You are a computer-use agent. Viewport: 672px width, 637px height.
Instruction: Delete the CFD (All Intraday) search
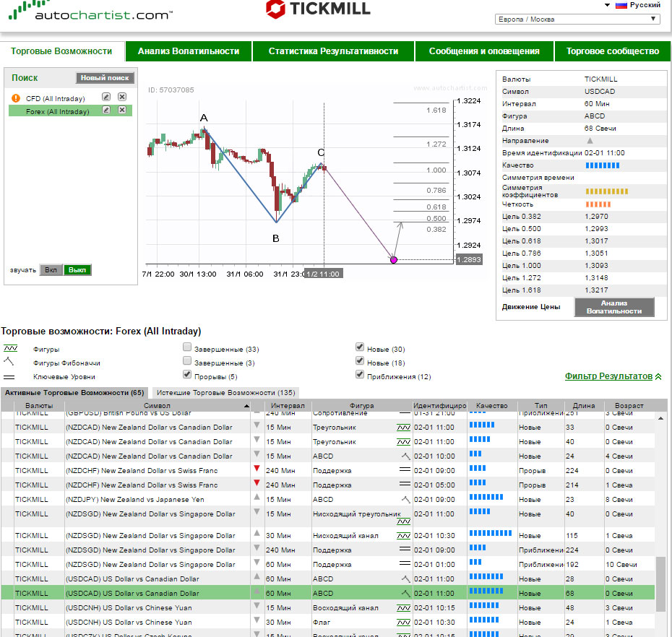[122, 97]
